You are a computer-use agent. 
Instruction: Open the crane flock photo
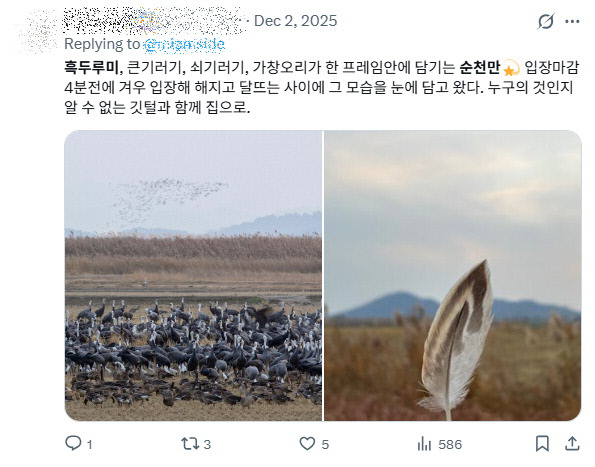193,275
